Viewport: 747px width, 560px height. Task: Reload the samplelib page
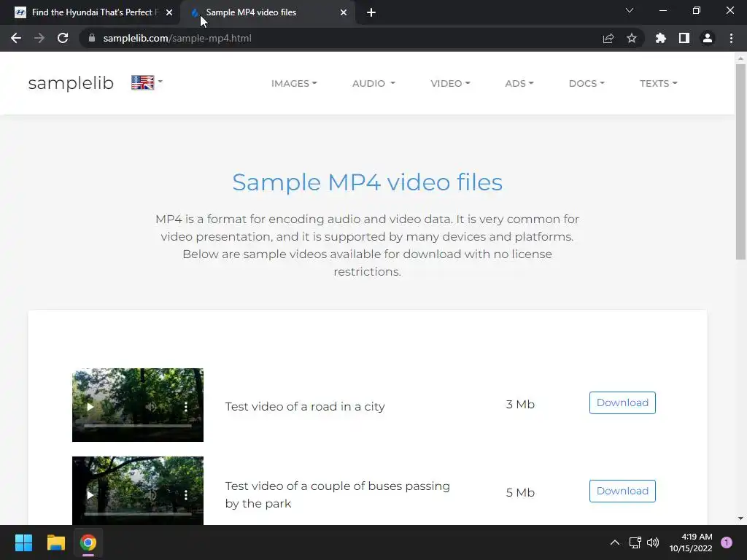[63, 38]
